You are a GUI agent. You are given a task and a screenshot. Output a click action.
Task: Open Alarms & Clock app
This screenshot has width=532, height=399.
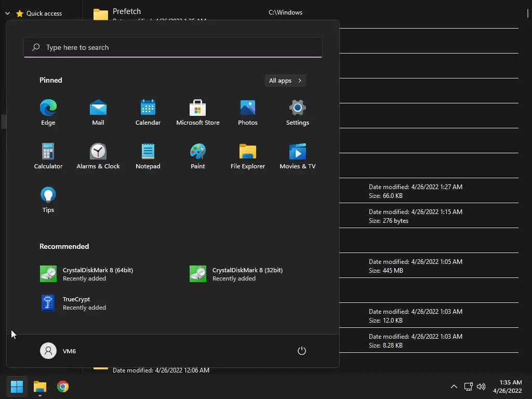pos(98,156)
